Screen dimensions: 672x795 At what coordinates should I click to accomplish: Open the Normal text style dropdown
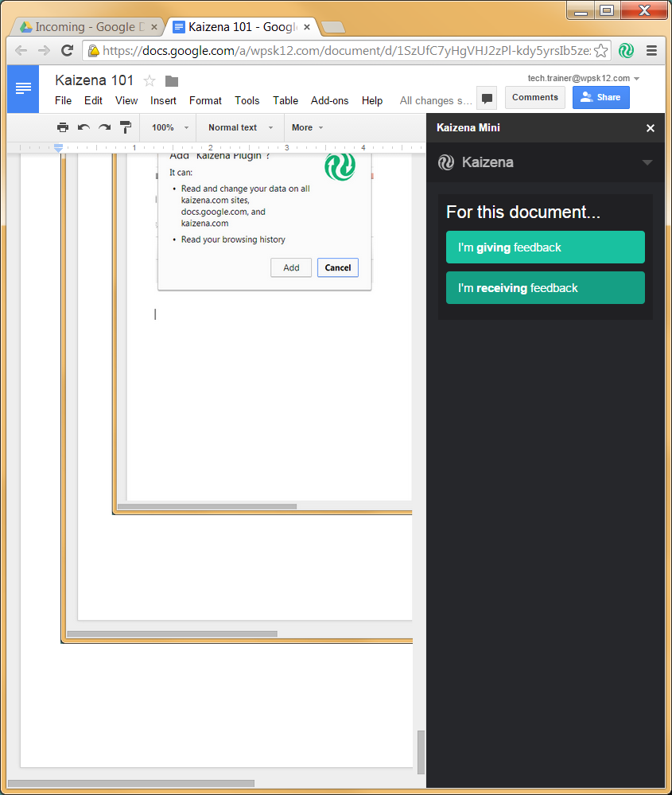pos(240,128)
